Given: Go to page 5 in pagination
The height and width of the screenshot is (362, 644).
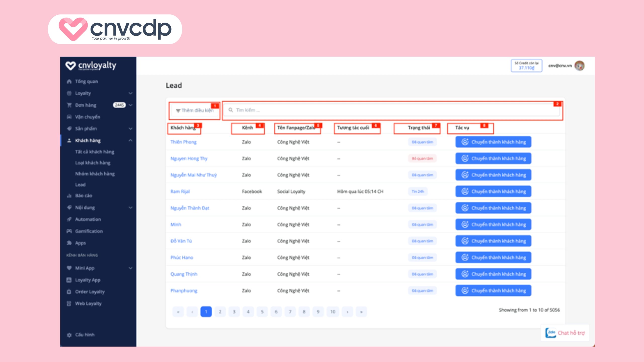Looking at the screenshot, I should click(262, 312).
